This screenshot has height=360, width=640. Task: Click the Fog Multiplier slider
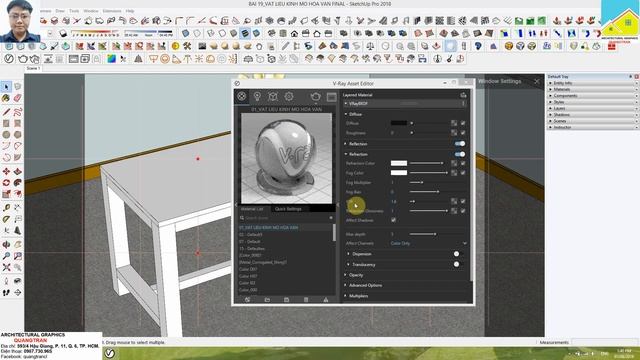pos(429,182)
